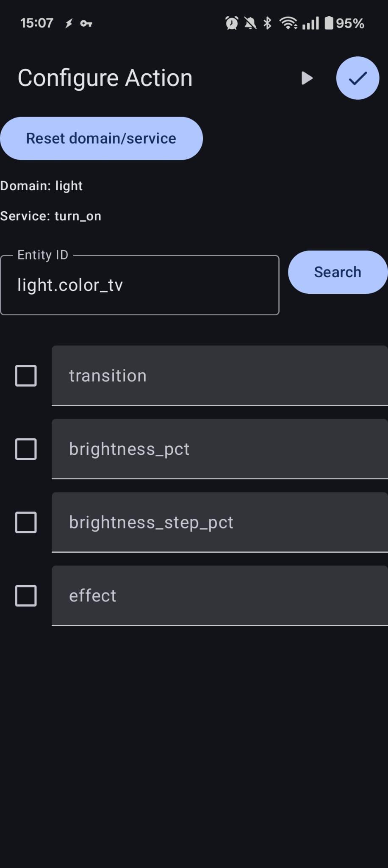Select the brightness_pct input field

coord(219,449)
